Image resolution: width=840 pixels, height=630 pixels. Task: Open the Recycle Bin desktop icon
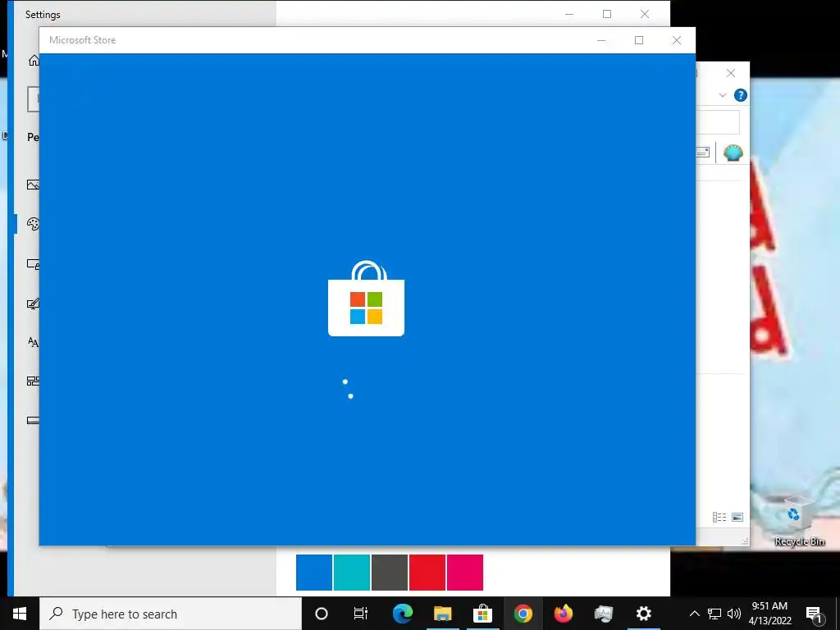click(799, 521)
